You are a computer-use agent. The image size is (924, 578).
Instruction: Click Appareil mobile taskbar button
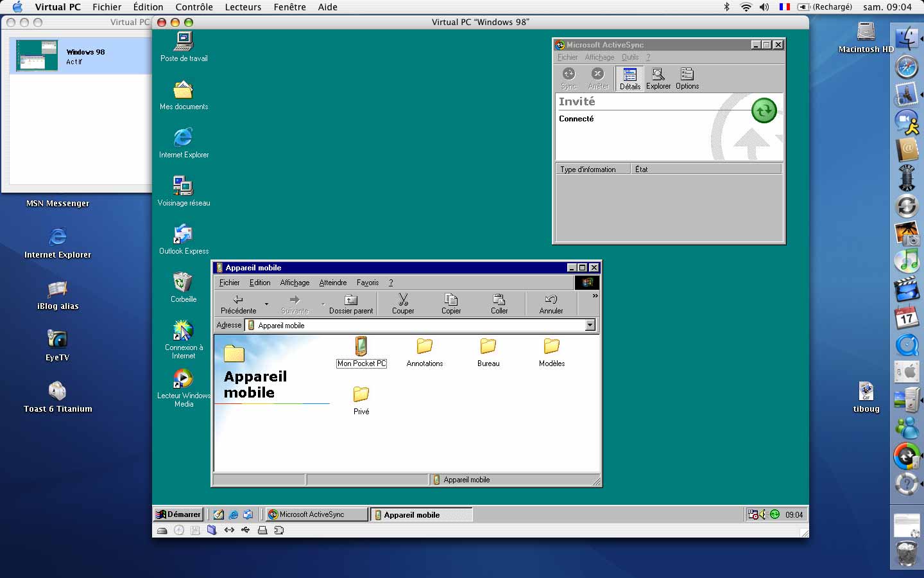tap(422, 514)
